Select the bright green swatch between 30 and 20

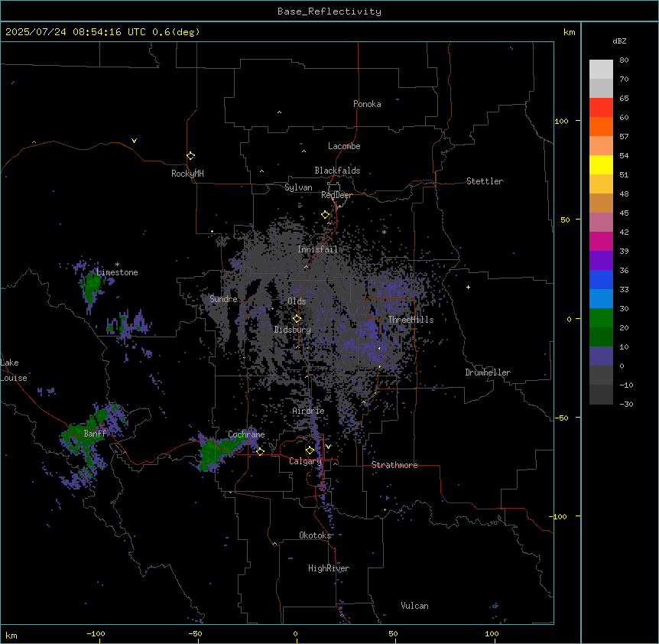[601, 318]
